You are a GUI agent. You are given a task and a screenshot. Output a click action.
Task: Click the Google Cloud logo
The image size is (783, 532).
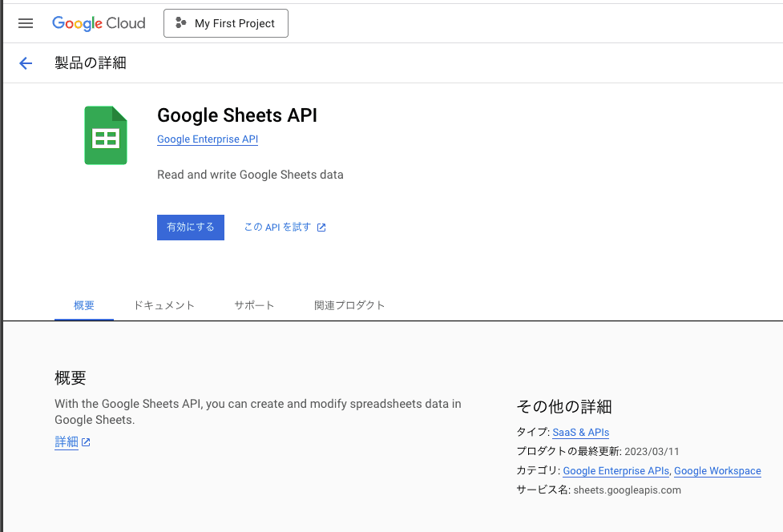pyautogui.click(x=99, y=23)
